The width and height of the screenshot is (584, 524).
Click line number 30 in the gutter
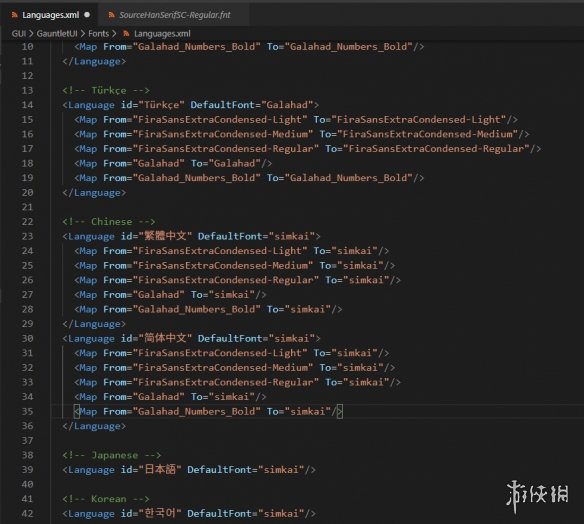click(27, 338)
